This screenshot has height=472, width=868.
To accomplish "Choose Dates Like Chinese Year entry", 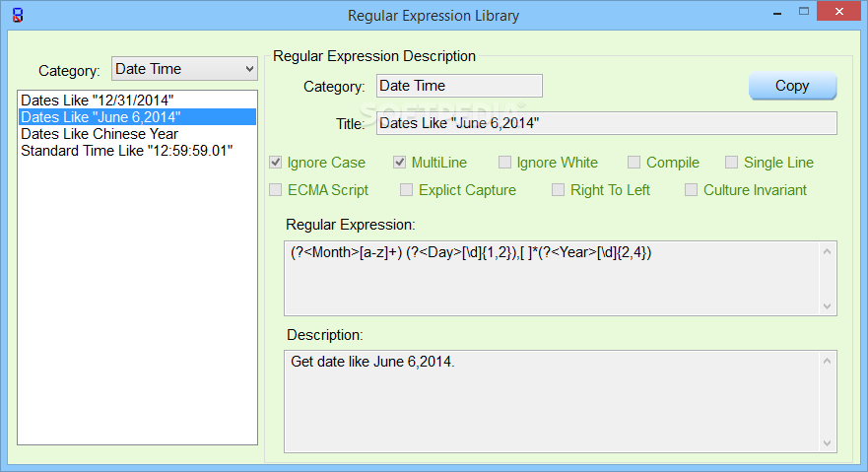I will click(137, 134).
